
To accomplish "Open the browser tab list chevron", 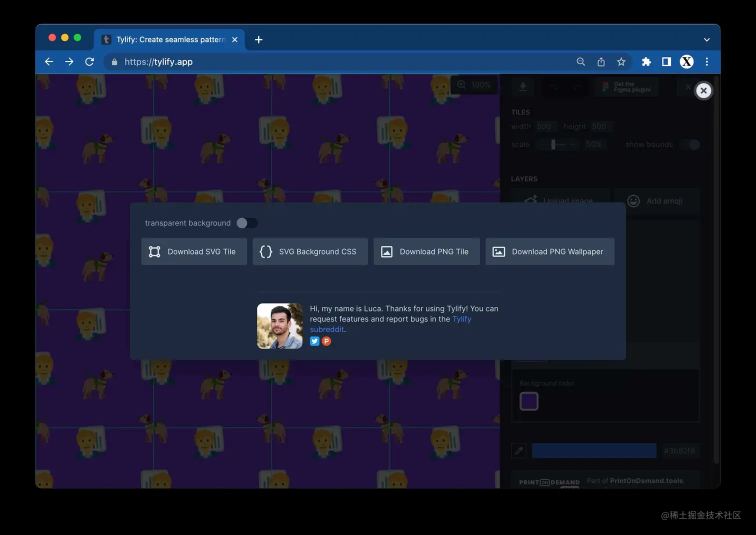I will (x=706, y=39).
